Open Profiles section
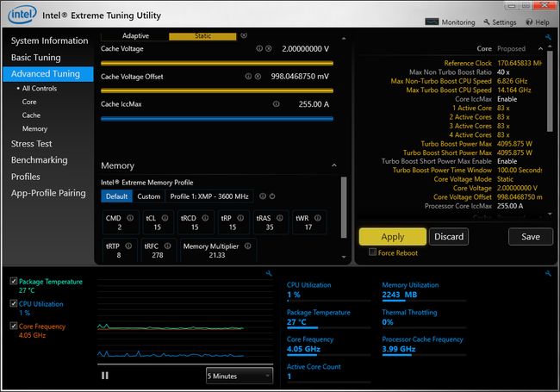Screen dimensions: 560x392 (25, 177)
